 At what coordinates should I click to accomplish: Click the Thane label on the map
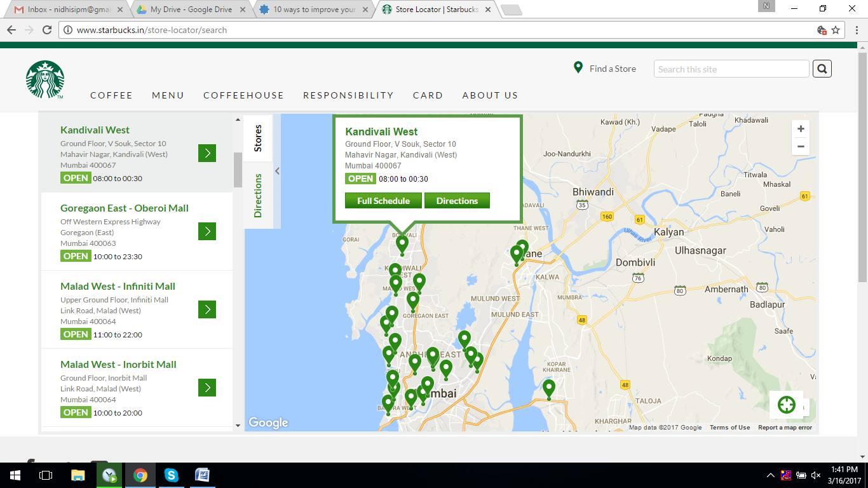click(531, 254)
